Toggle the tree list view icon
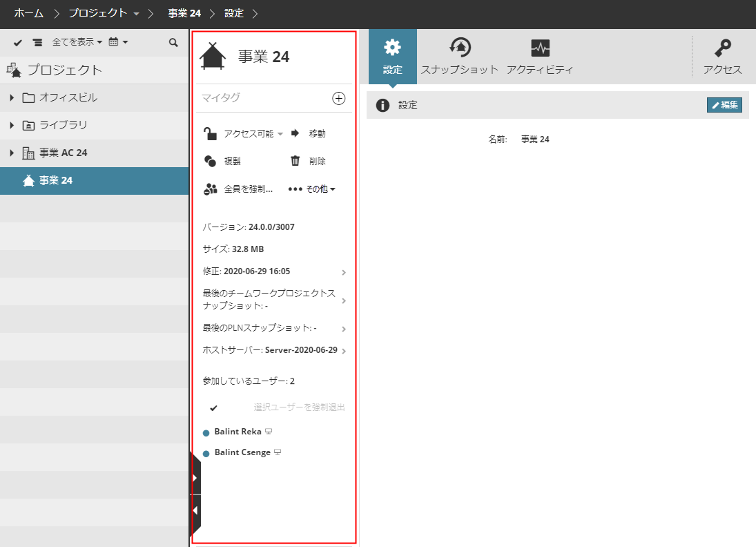This screenshot has width=756, height=547. (37, 42)
